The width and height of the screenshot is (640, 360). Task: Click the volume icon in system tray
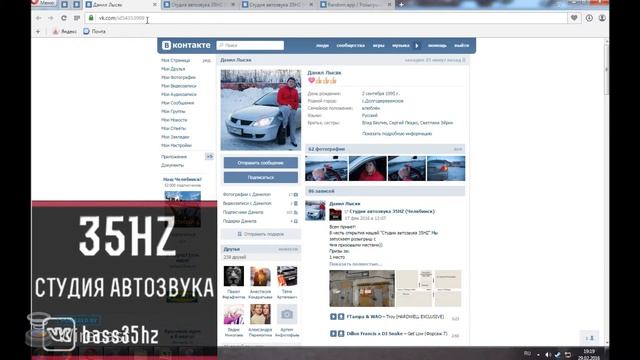(x=547, y=355)
